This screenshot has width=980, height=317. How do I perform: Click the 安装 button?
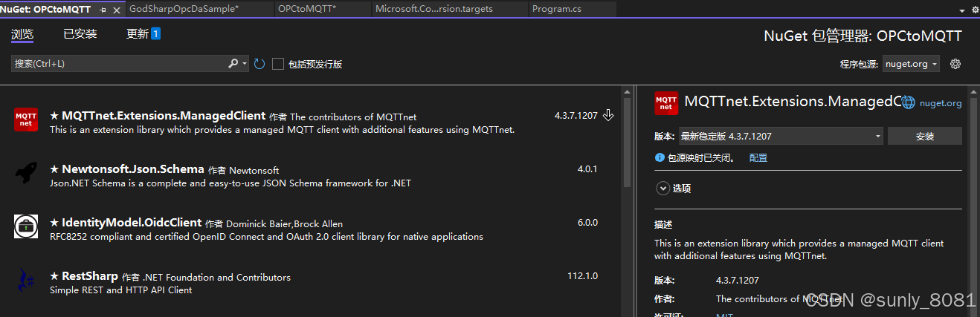[x=925, y=136]
